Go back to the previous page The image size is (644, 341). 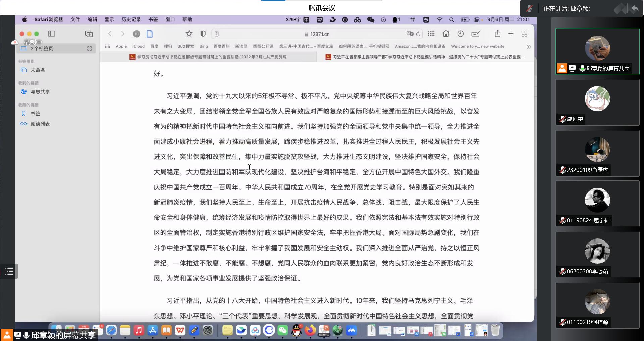tap(110, 34)
